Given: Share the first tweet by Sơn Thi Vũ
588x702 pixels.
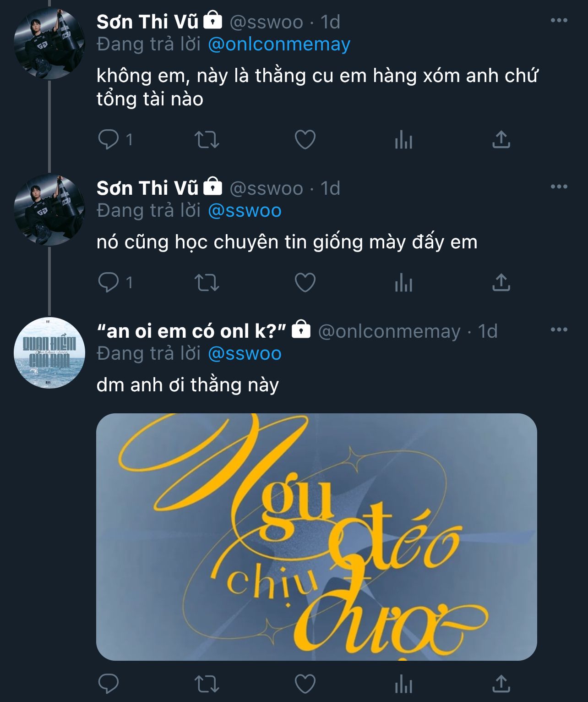Looking at the screenshot, I should [501, 139].
